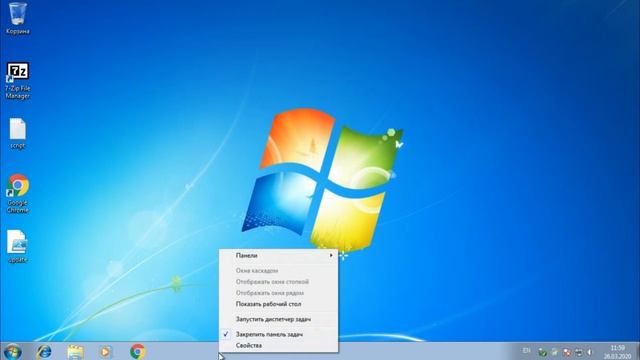The image size is (640, 360).
Task: Launch Chrome from the taskbar
Action: coord(138,351)
